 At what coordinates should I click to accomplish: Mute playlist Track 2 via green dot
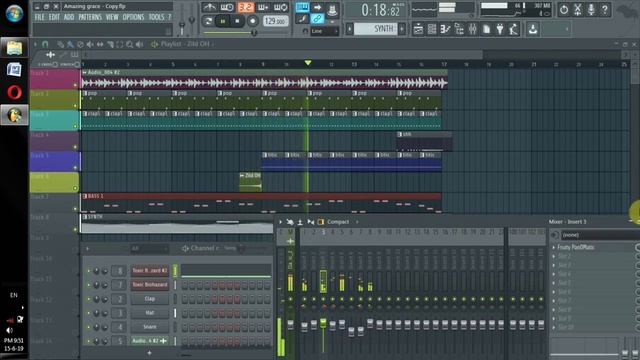[x=75, y=106]
